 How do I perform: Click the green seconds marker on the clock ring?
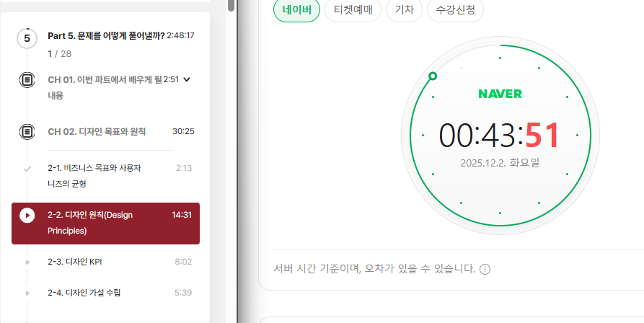click(433, 76)
